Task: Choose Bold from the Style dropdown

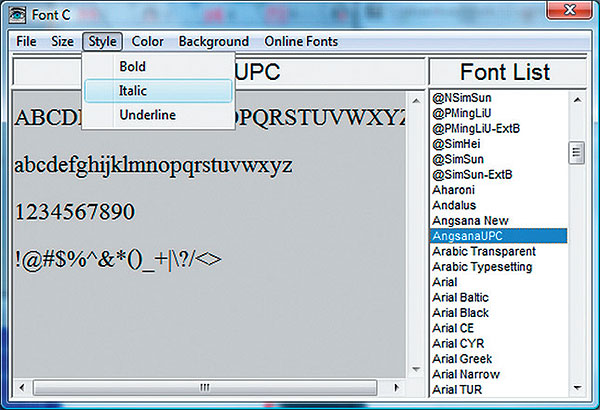Action: [158, 67]
